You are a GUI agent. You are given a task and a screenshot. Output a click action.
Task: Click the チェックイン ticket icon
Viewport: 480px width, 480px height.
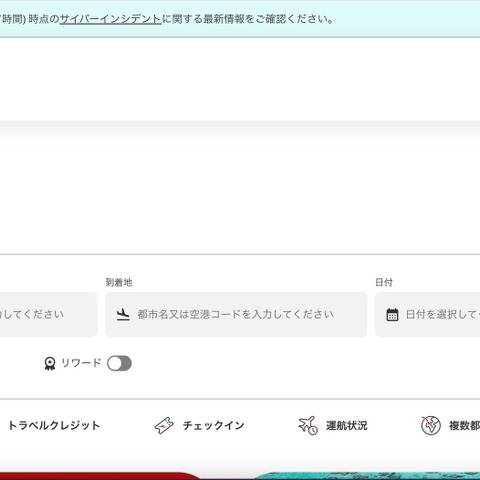(164, 425)
